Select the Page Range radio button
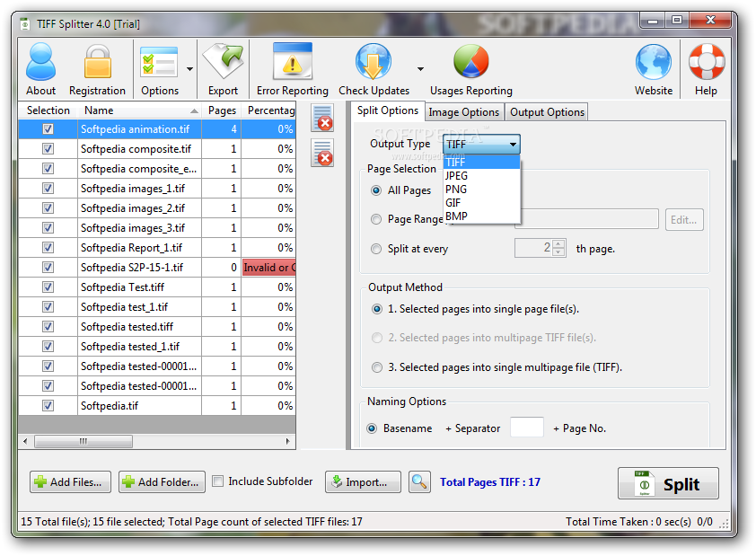756x556 pixels. coord(376,219)
